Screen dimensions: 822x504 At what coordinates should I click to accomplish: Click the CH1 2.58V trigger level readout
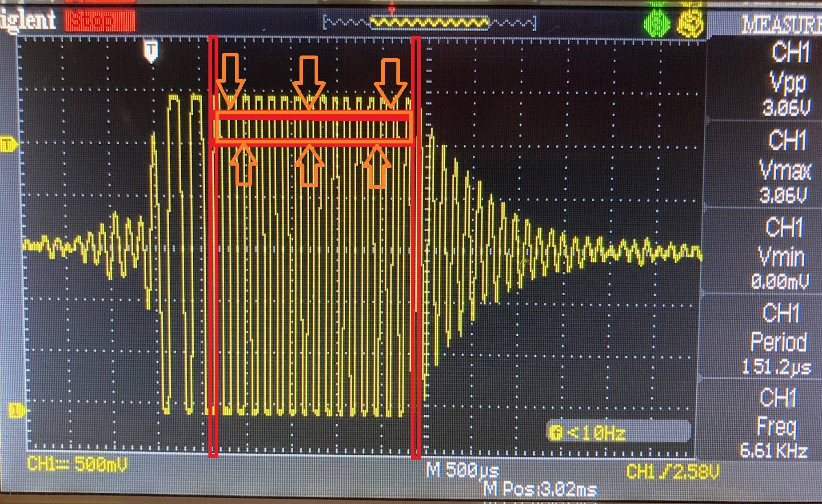pyautogui.click(x=672, y=472)
